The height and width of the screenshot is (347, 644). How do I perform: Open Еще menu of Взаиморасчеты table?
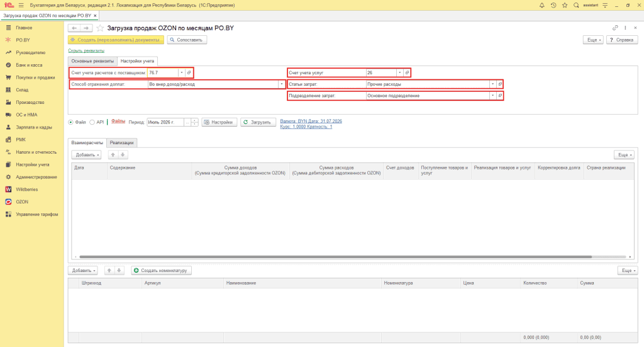tap(625, 154)
